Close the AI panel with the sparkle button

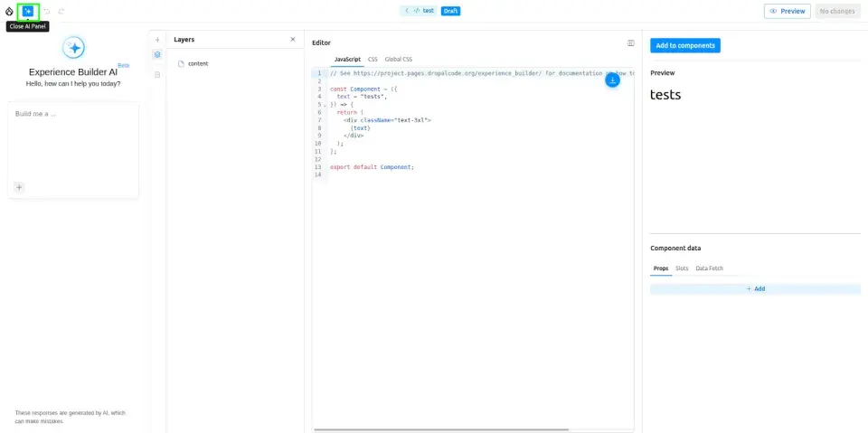point(28,11)
